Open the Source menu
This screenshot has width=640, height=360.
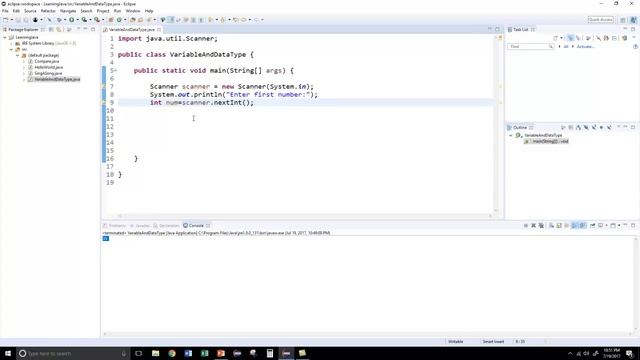tap(30, 11)
